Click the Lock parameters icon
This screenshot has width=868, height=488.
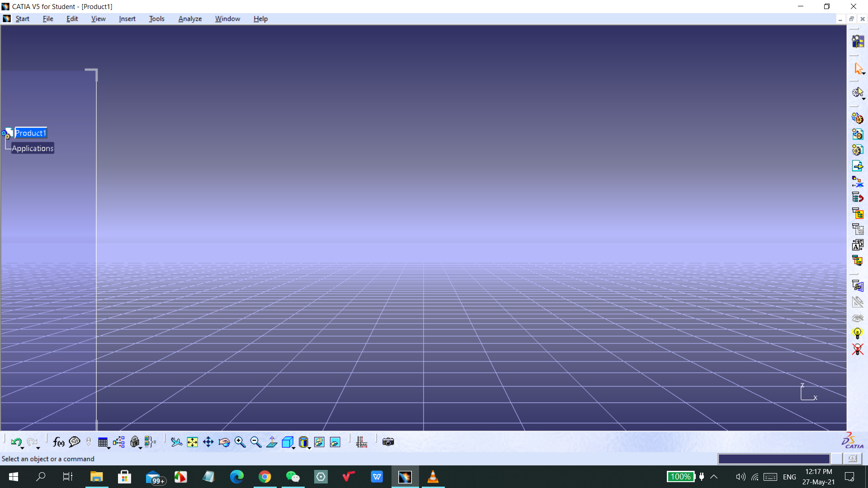tap(134, 442)
